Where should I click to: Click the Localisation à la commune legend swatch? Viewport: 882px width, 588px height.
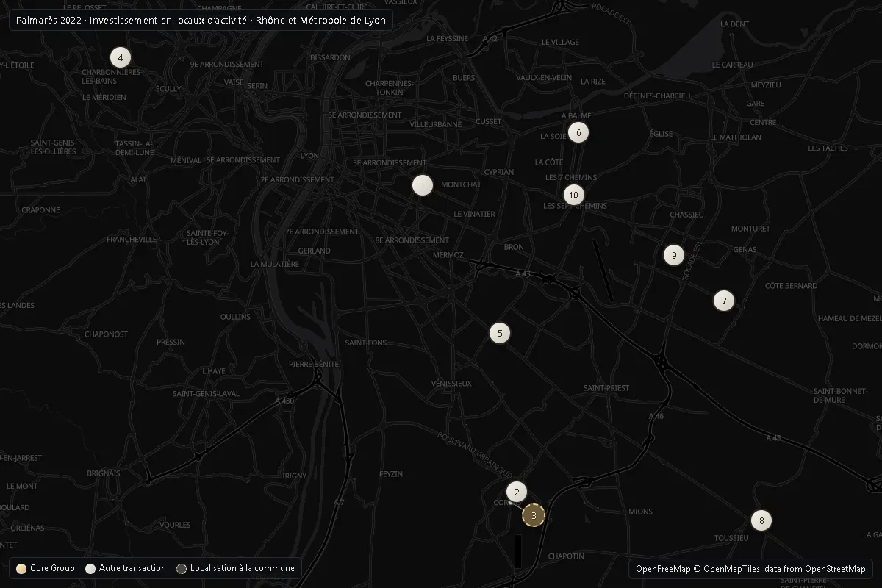click(182, 569)
